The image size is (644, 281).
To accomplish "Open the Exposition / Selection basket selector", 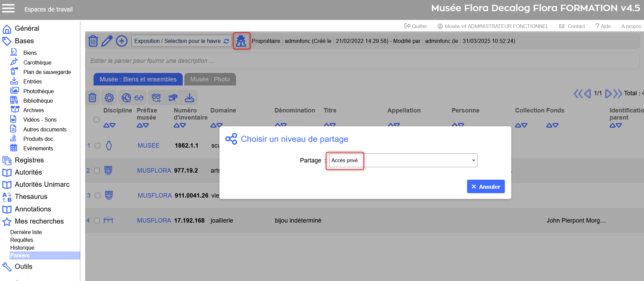I will [181, 41].
